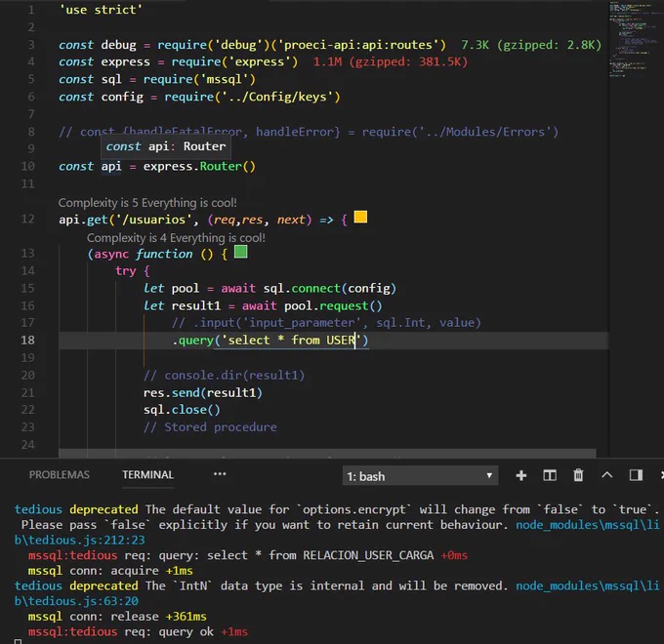
Task: Click the green complexity square on line 13
Action: pos(240,252)
